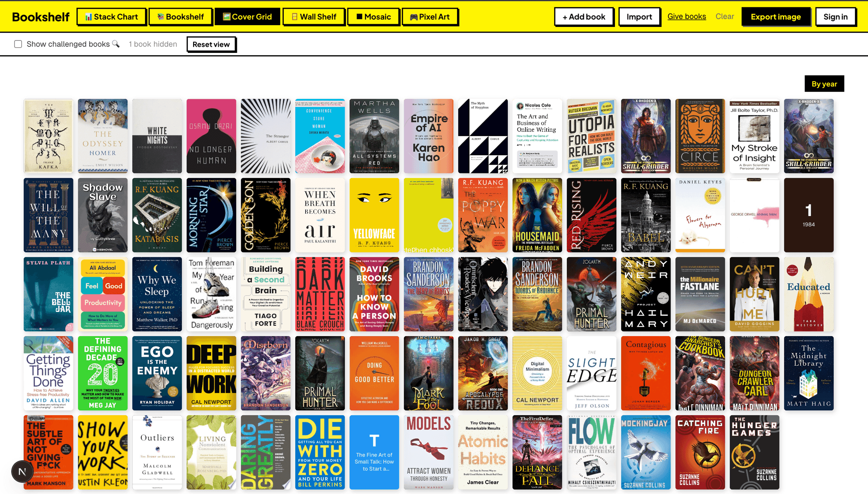Open Deep Work by Cal Newport

tap(211, 373)
